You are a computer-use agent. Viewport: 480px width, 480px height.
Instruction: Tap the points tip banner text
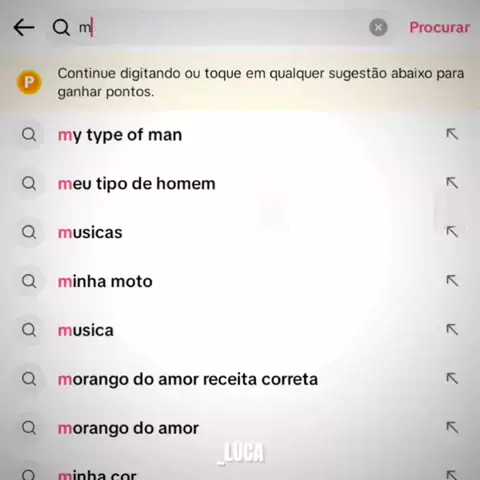(261, 82)
